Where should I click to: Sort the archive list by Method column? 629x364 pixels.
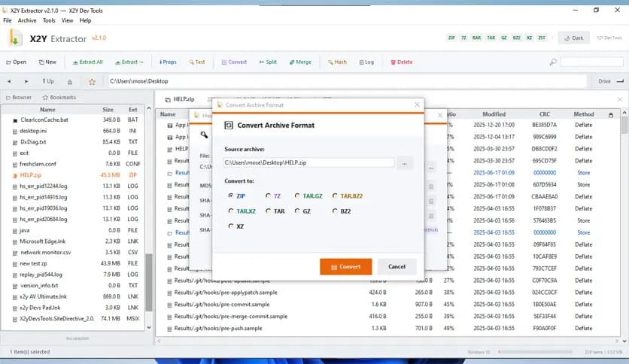tap(584, 114)
